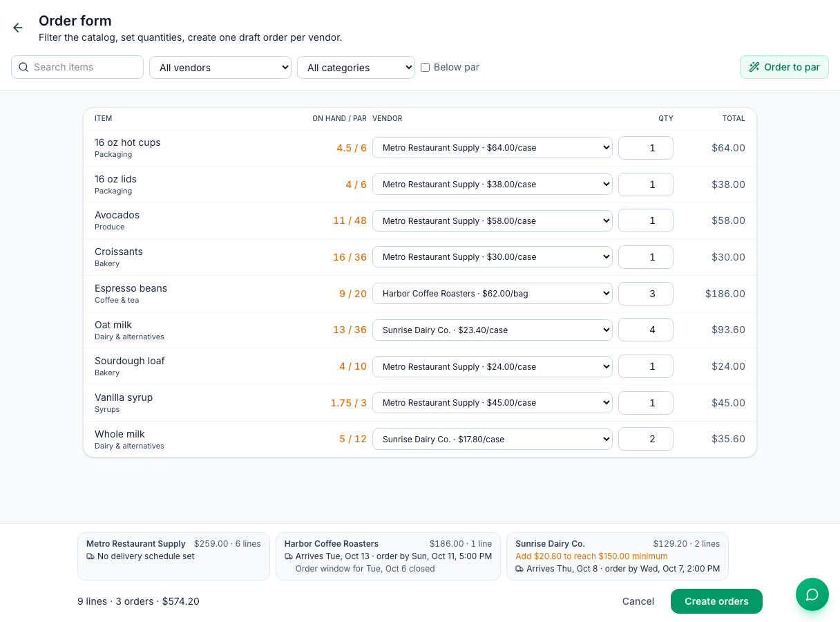Click quantity field for Whole milk
This screenshot has height=622, width=840.
click(x=646, y=439)
